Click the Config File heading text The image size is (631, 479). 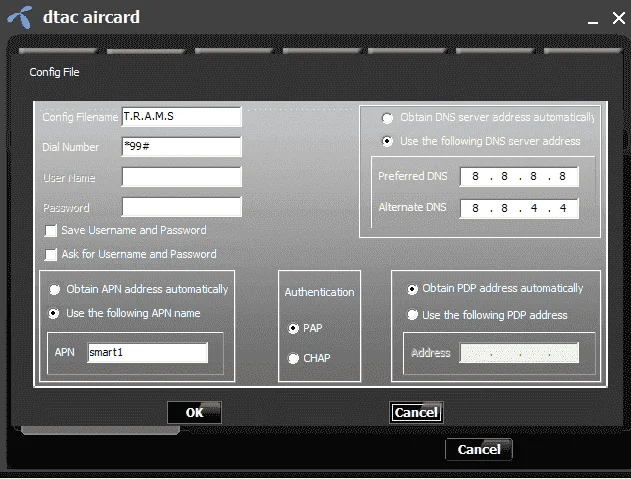pyautogui.click(x=54, y=72)
